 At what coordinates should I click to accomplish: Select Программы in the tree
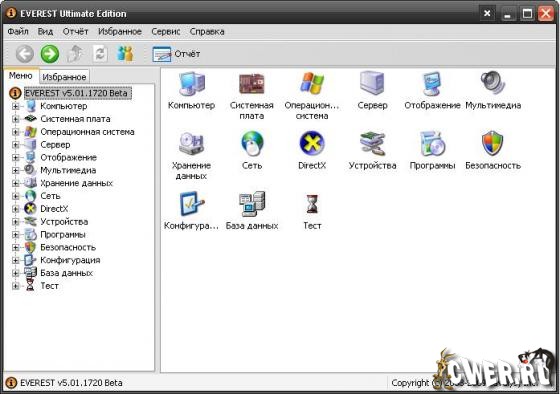pos(63,235)
